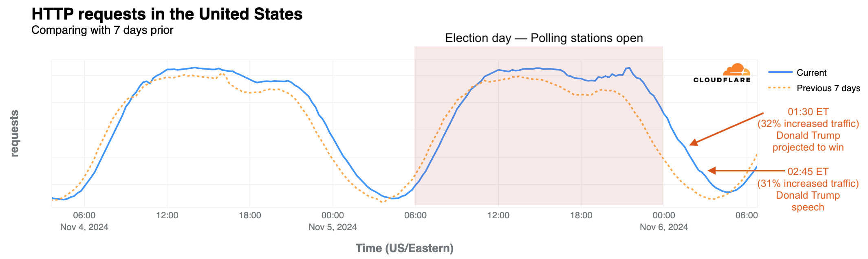
Task: Click the "HTTP requests in the United States" title
Action: 167,14
